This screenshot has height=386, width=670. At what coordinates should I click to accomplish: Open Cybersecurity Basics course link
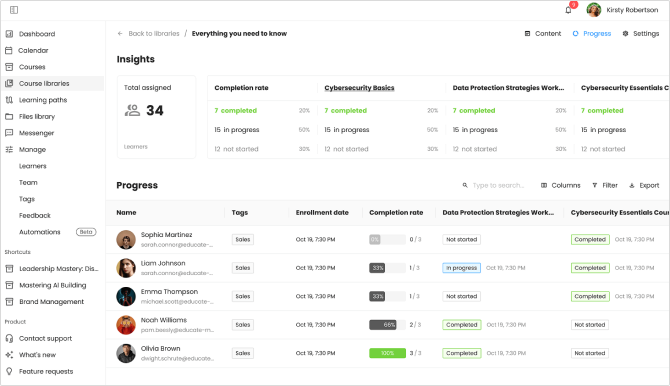(359, 88)
